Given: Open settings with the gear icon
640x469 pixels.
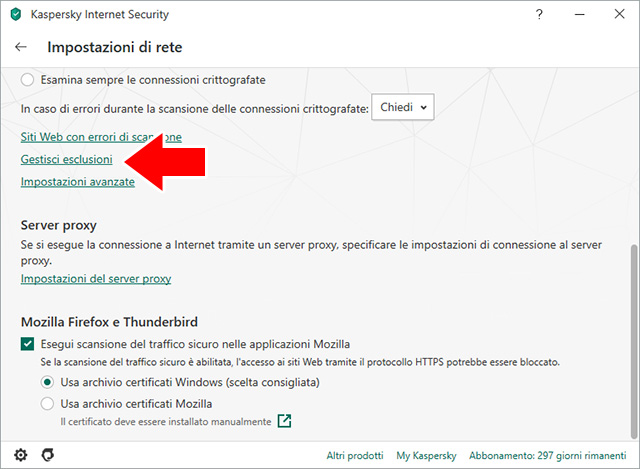Looking at the screenshot, I should 21,455.
